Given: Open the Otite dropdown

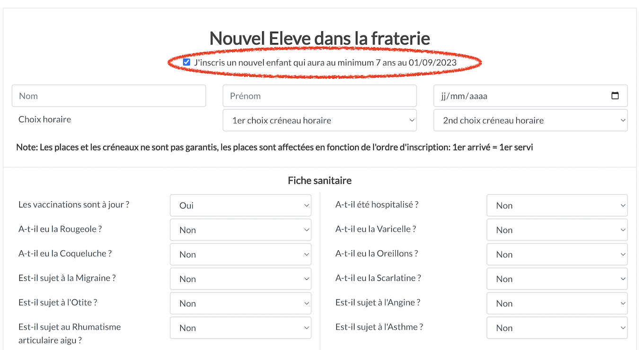Looking at the screenshot, I should coord(240,304).
